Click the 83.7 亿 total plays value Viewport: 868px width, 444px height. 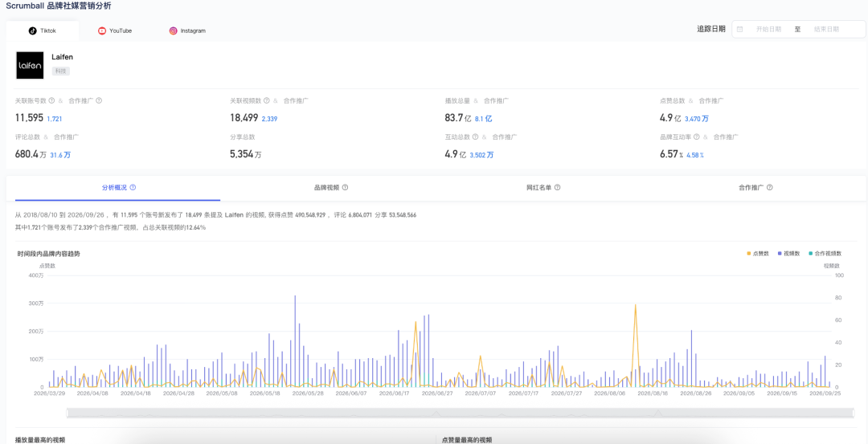point(458,118)
